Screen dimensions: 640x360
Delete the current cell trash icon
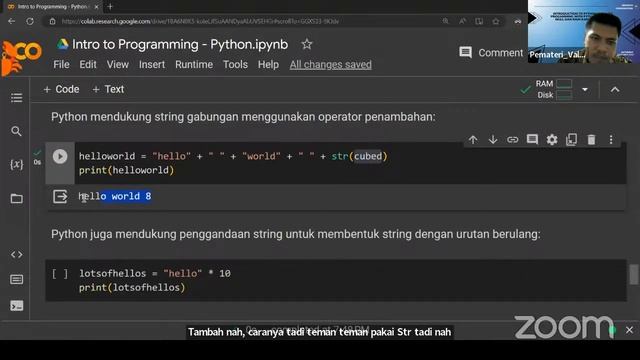coord(591,140)
